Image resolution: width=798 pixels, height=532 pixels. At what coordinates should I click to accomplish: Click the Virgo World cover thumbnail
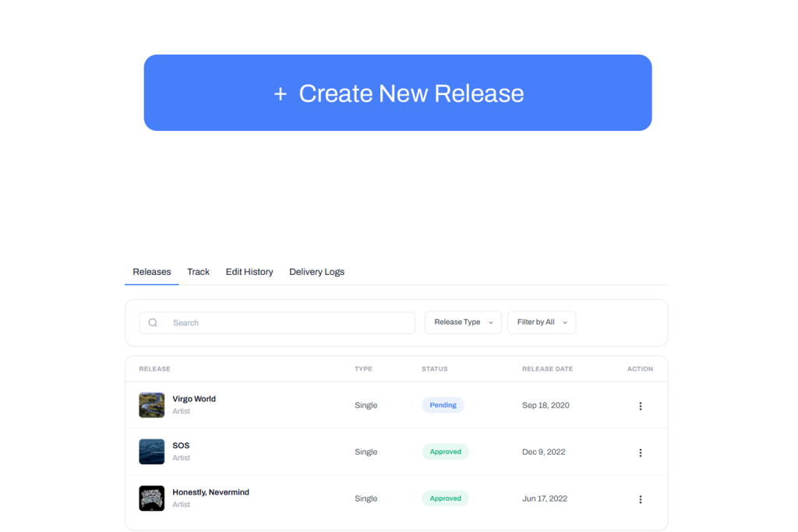pos(152,405)
